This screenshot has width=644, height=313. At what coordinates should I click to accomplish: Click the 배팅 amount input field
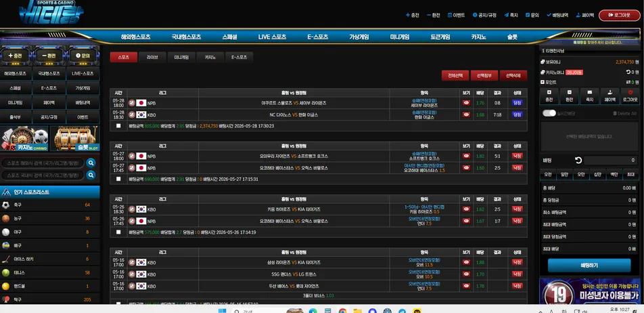click(x=610, y=161)
